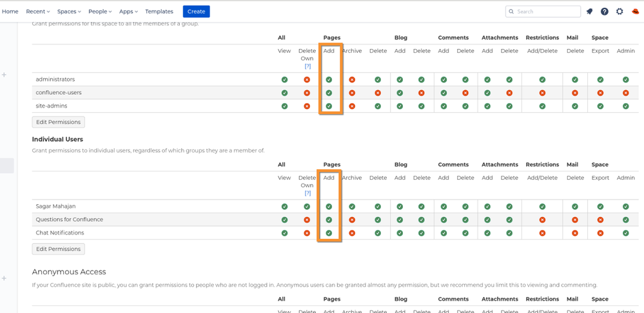This screenshot has width=644, height=313.
Task: Click confluence-users row Space Export cross icon
Action: coord(600,93)
